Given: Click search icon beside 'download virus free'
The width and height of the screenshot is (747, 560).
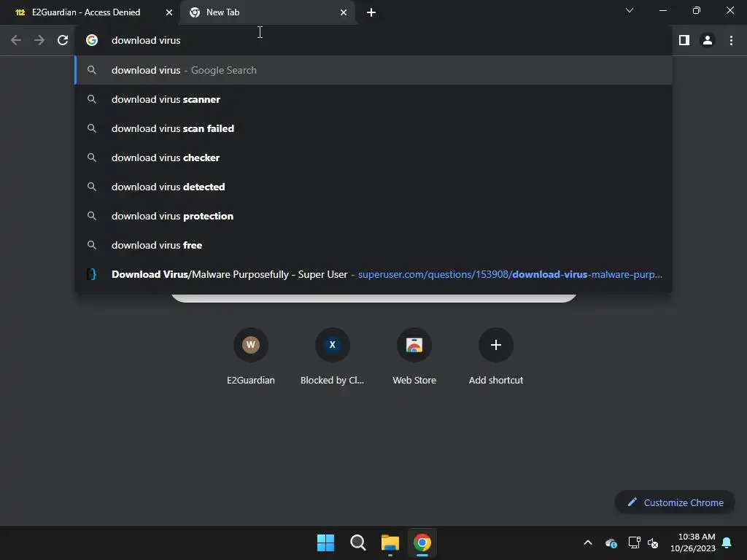Looking at the screenshot, I should tap(92, 245).
